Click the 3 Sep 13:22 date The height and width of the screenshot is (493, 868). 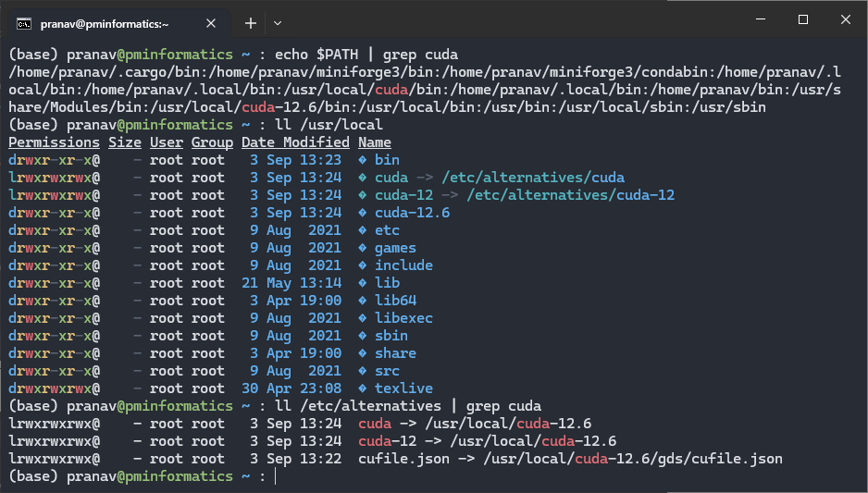coord(295,459)
